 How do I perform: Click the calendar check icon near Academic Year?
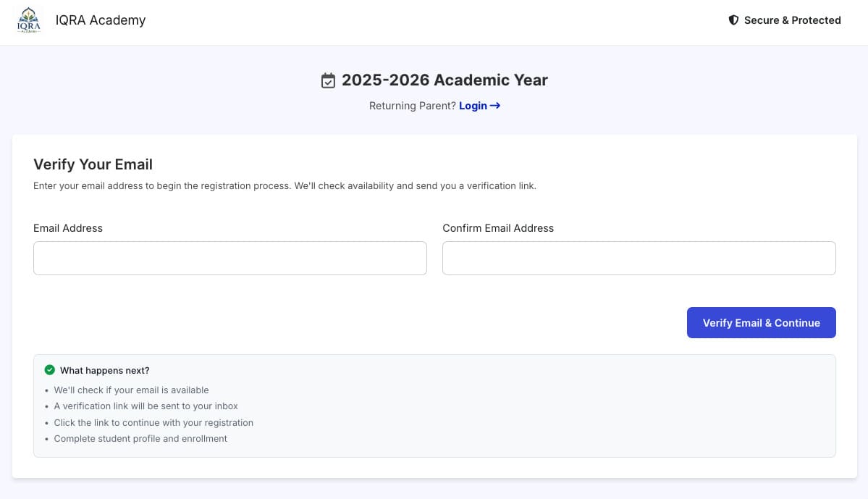328,81
